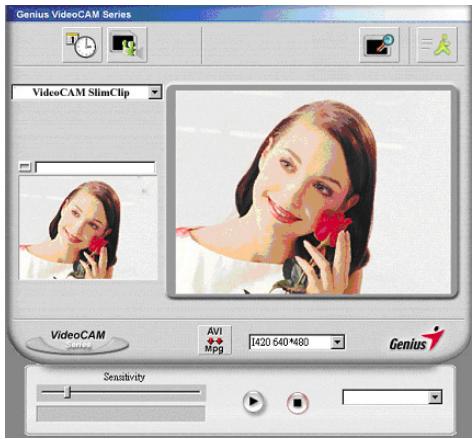Screen dimensions: 474x439
Task: Click the green running figure icon
Action: 437,45
